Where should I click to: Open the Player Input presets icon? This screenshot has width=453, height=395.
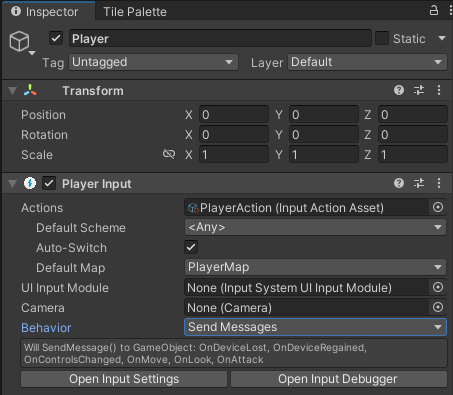[x=419, y=183]
